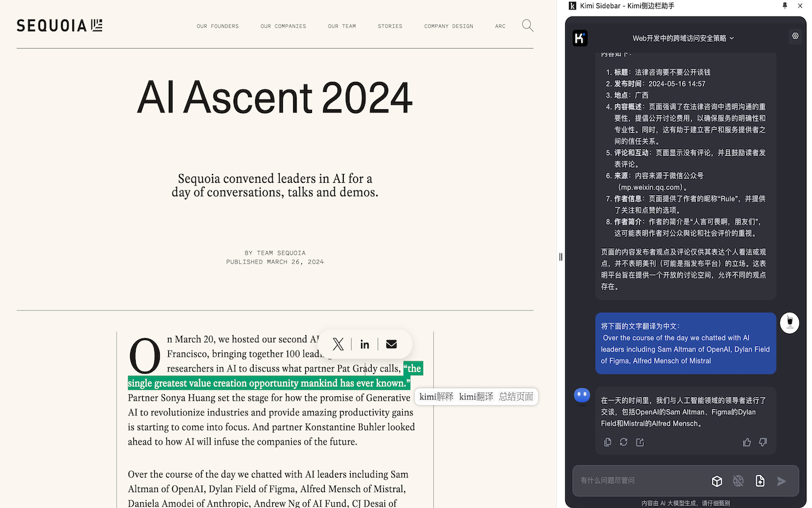Click the Kimi logo in the sidebar header

point(580,38)
